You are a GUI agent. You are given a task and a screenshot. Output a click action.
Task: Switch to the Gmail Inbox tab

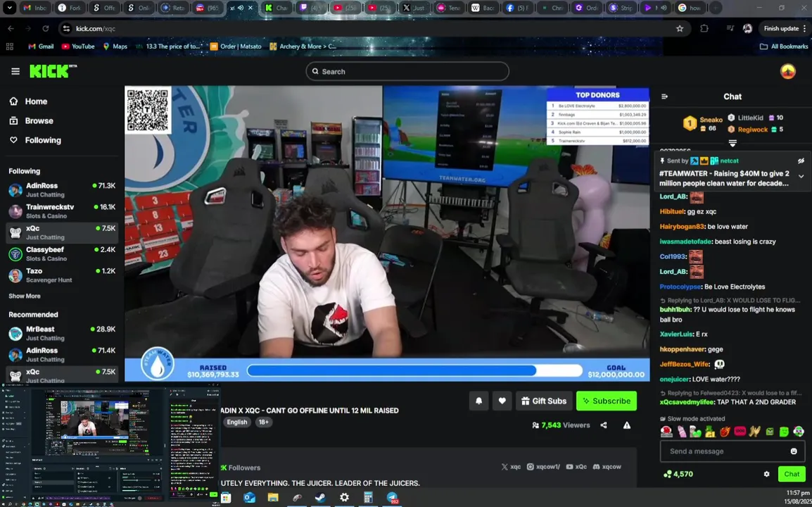pos(34,8)
